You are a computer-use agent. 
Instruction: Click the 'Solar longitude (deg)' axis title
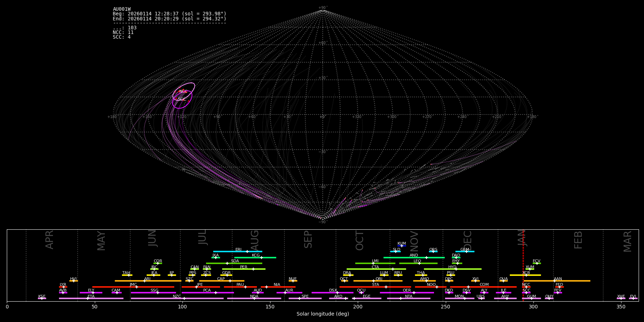coord(323,314)
